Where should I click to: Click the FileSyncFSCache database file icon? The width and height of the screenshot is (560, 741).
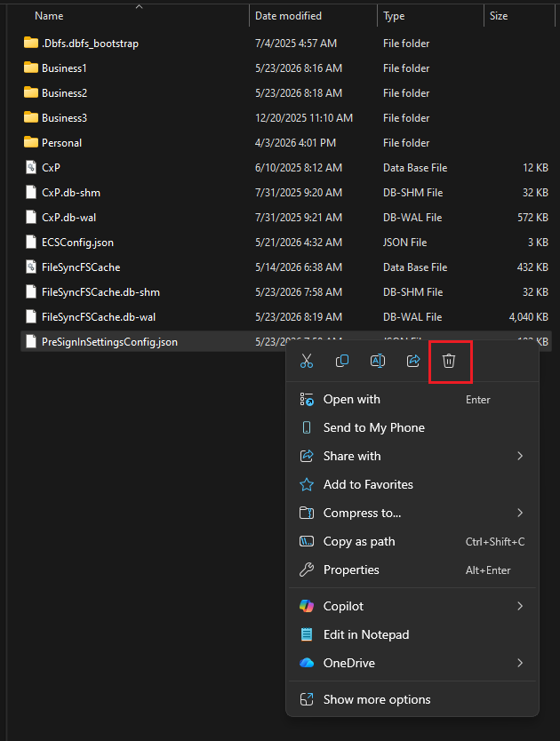[x=31, y=267]
